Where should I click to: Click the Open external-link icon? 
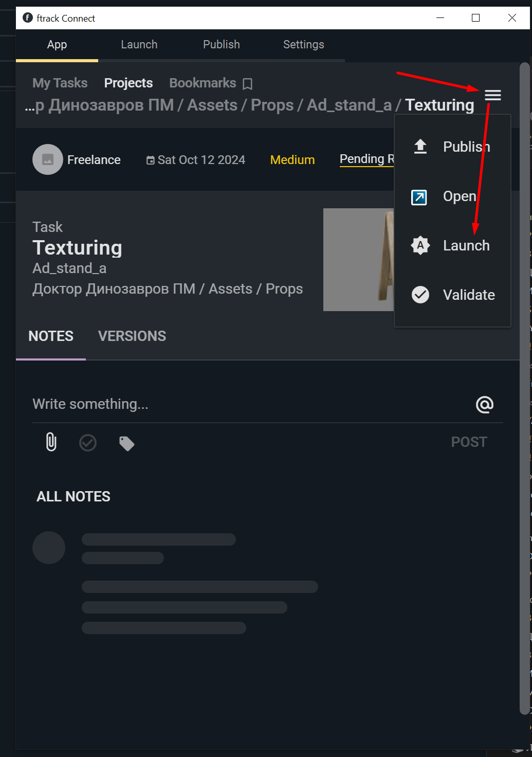click(419, 196)
